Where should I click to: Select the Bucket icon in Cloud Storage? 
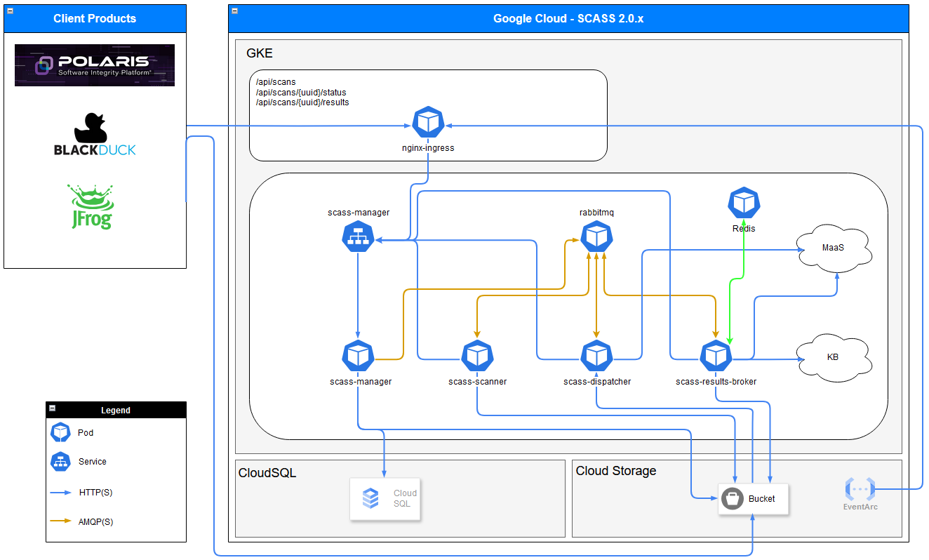pyautogui.click(x=731, y=498)
